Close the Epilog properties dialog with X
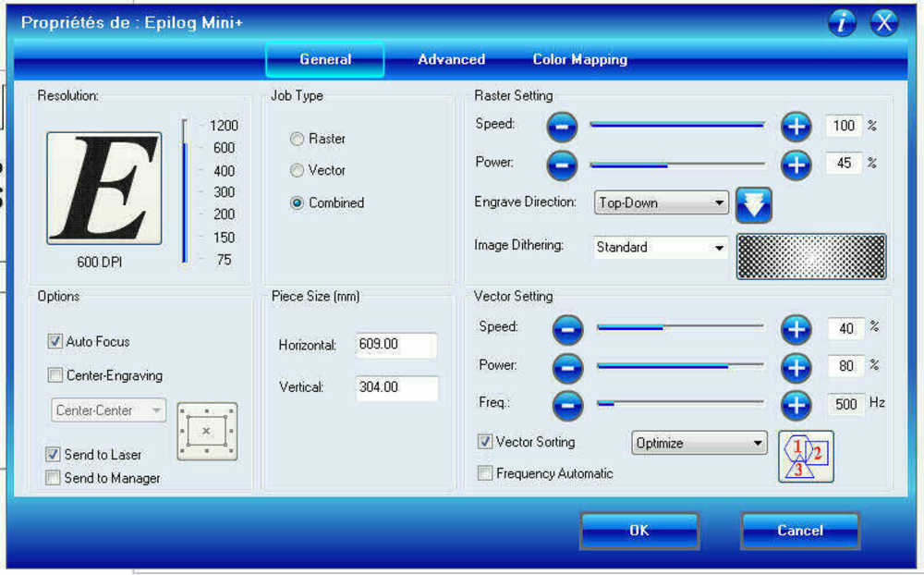The height and width of the screenshot is (575, 924). [x=884, y=23]
